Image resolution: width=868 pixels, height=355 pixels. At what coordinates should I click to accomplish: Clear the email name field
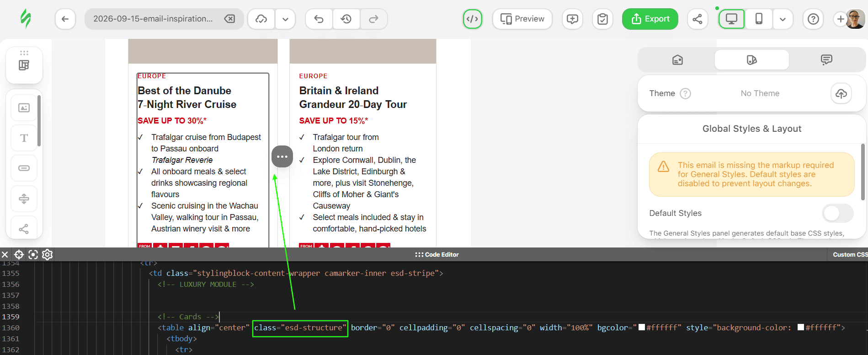229,19
